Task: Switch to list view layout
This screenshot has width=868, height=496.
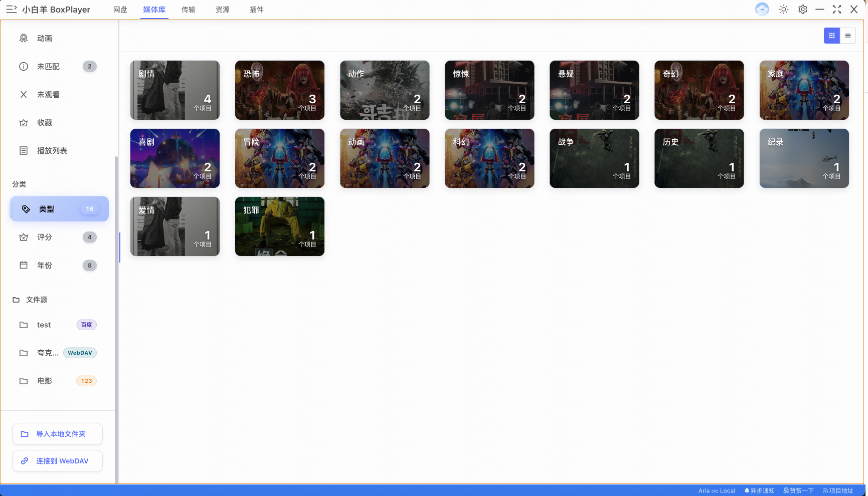Action: tap(848, 36)
